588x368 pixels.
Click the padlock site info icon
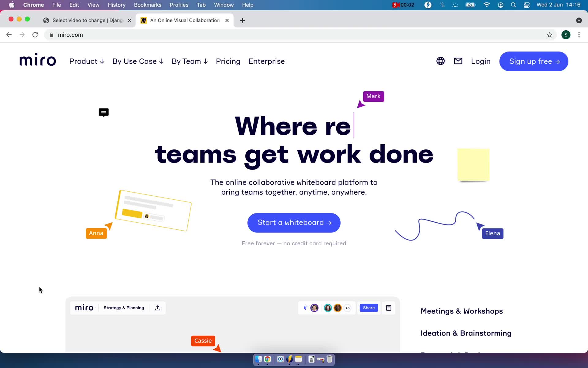[x=51, y=35]
